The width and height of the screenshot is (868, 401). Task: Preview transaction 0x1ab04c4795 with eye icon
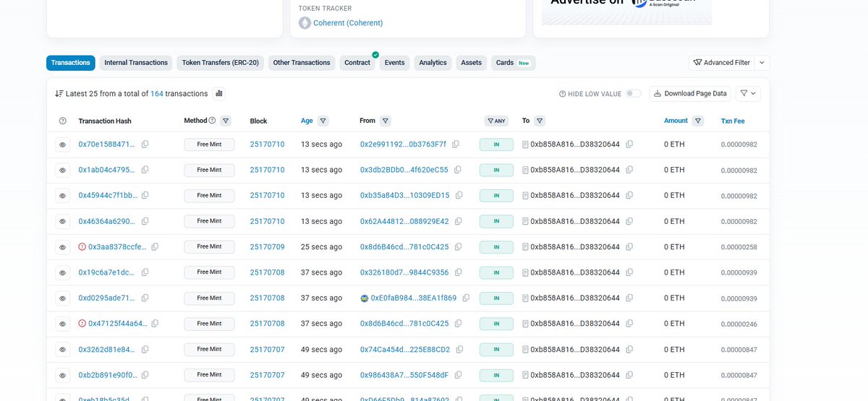tap(62, 170)
